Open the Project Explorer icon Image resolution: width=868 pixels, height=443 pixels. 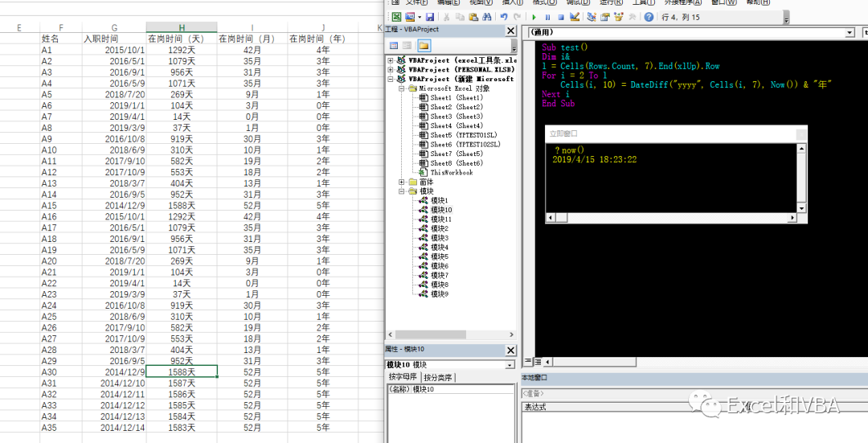pos(592,17)
